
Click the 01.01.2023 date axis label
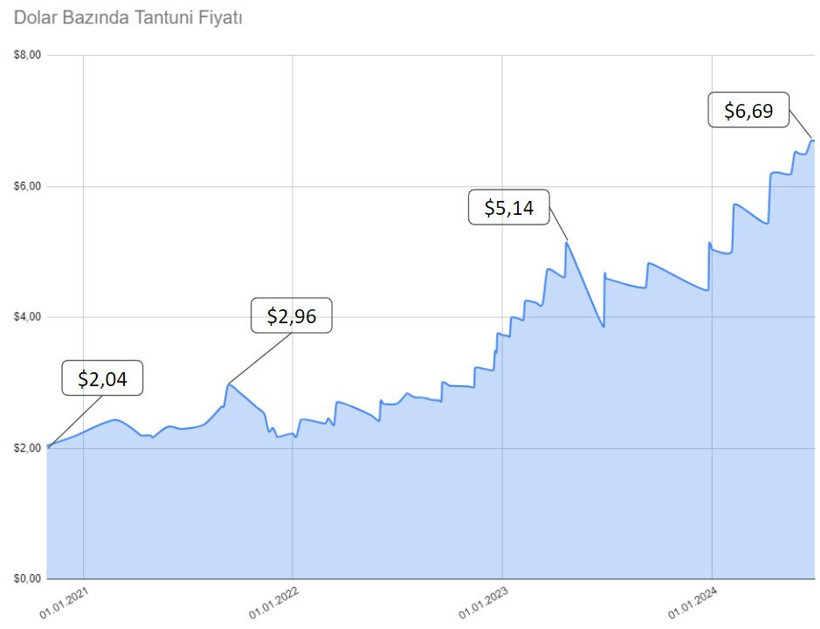pyautogui.click(x=484, y=603)
